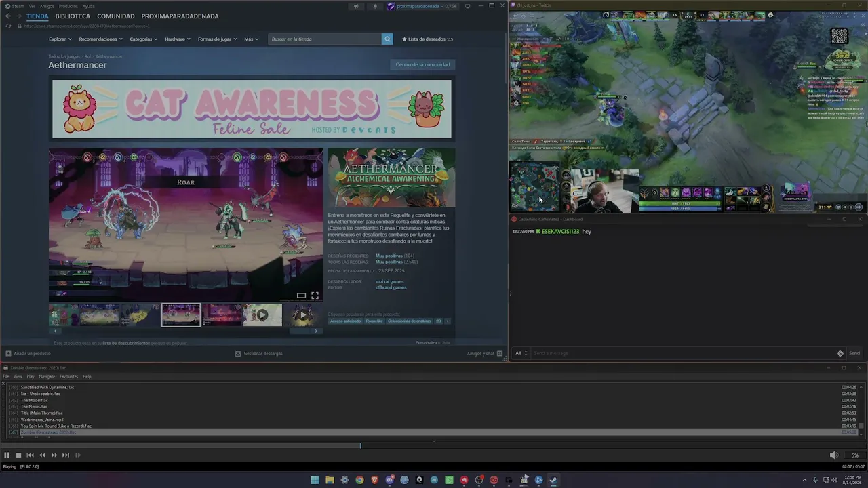Send the chat message in Casterlabs

(854, 353)
